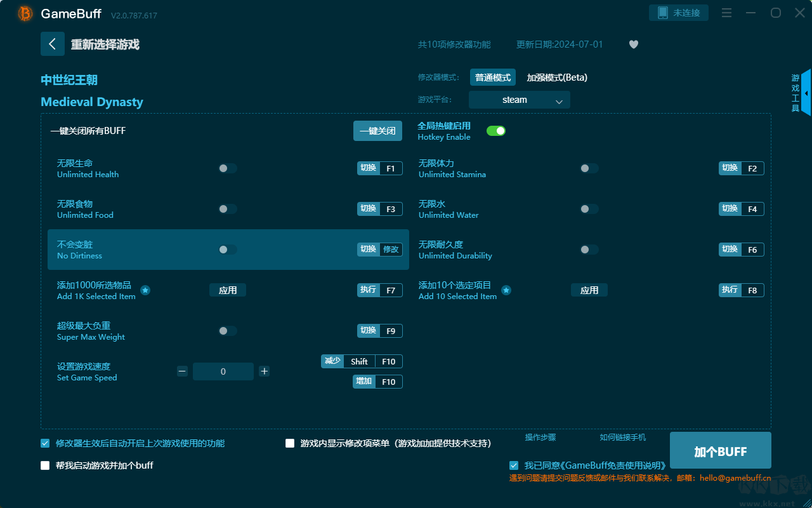Open the steam game platform dropdown

(520, 100)
